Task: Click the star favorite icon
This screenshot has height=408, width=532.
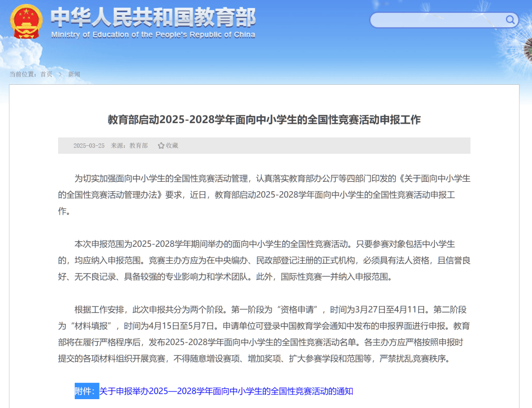Action: (161, 146)
